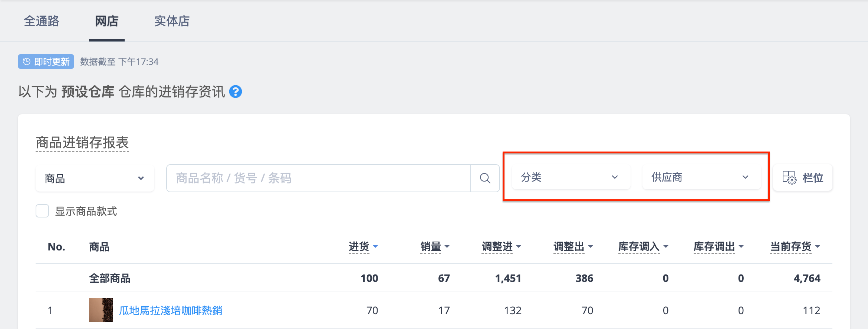Enable the 显示商品款式 checkbox

click(x=42, y=211)
